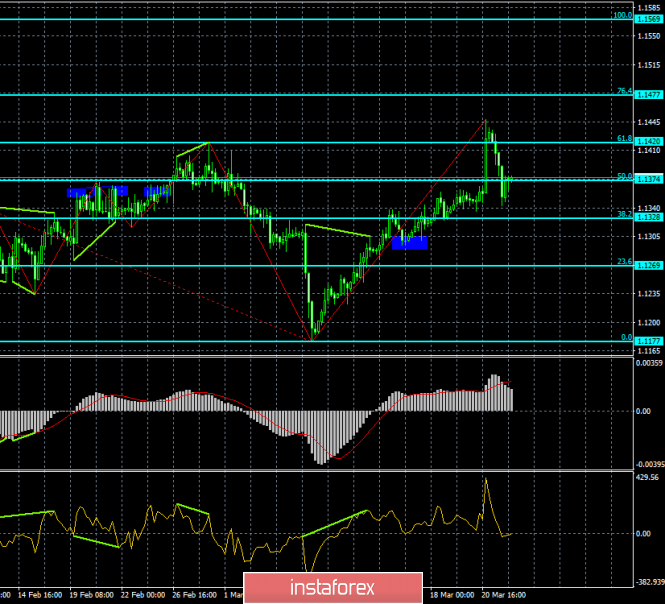Image resolution: width=665 pixels, height=604 pixels.
Task: Click the 1.1269 Fibonacci price label
Action: 649,265
